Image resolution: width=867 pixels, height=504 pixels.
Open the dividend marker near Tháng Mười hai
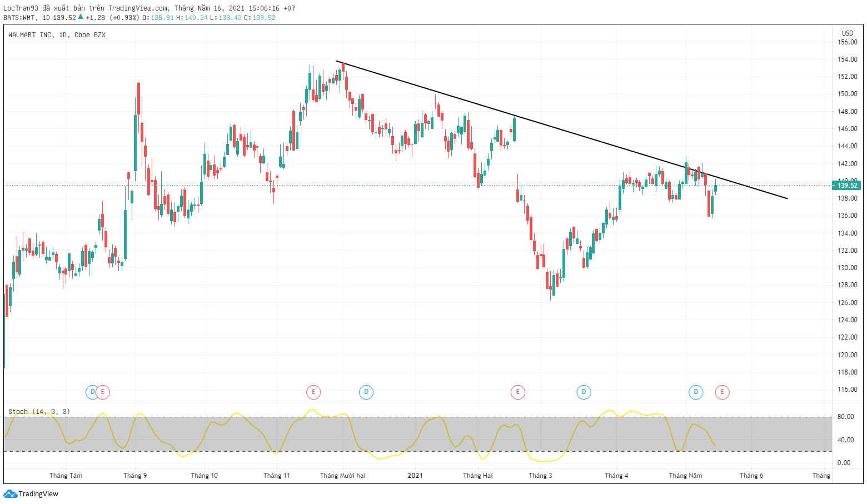(366, 392)
